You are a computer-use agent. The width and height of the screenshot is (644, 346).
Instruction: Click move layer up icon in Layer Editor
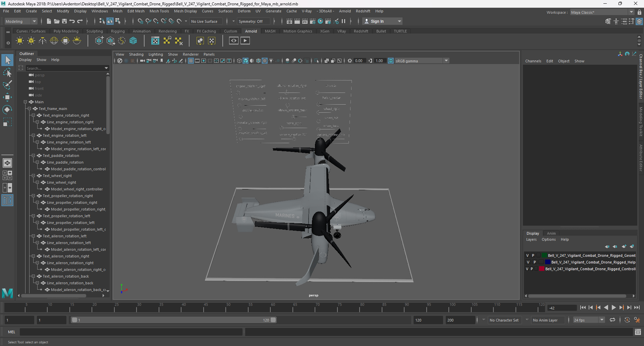pos(607,246)
